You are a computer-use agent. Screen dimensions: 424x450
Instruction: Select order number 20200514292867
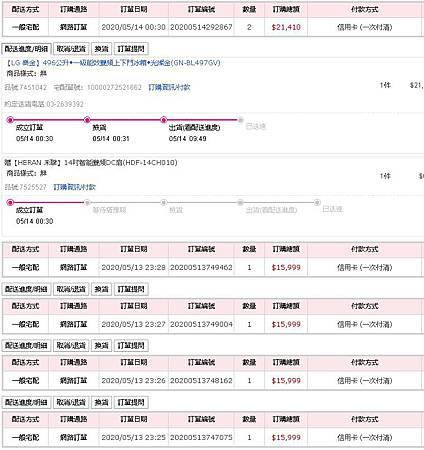201,27
